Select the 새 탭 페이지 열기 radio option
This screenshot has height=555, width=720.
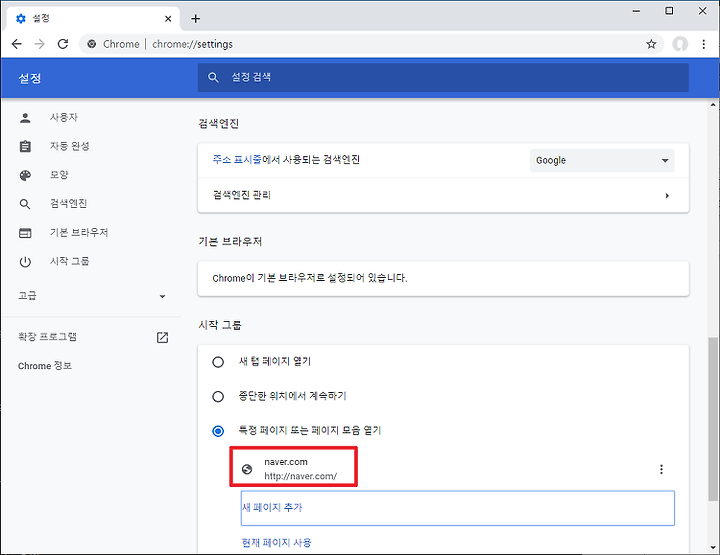click(x=218, y=362)
